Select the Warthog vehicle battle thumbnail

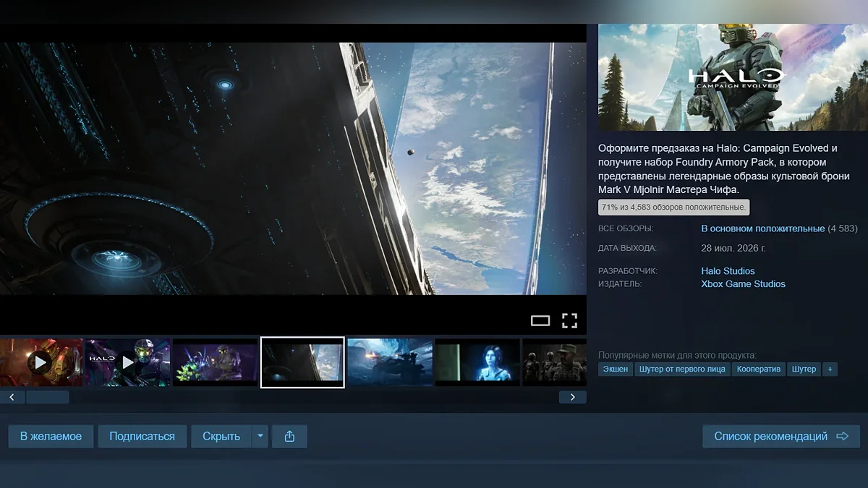click(390, 362)
